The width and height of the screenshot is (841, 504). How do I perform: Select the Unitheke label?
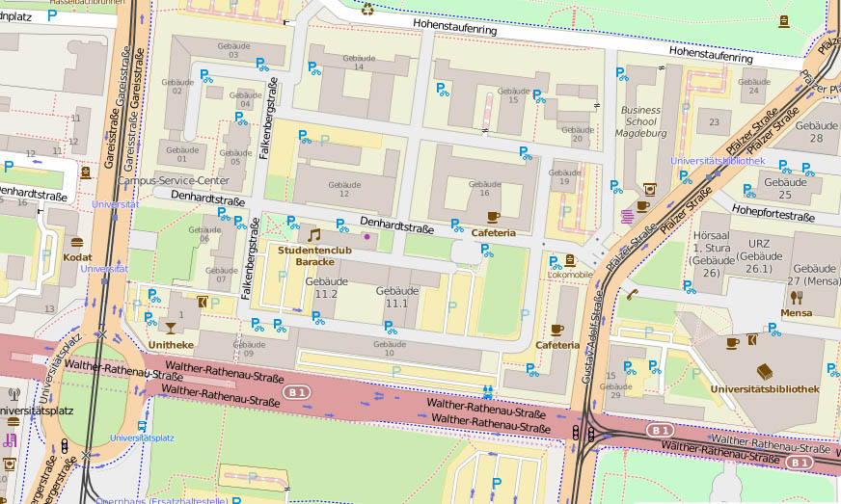pos(171,345)
